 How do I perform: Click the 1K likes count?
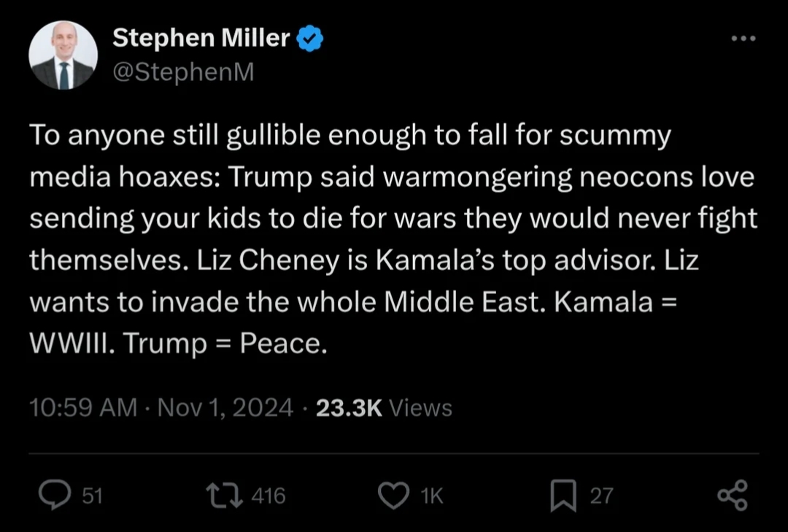pyautogui.click(x=432, y=496)
